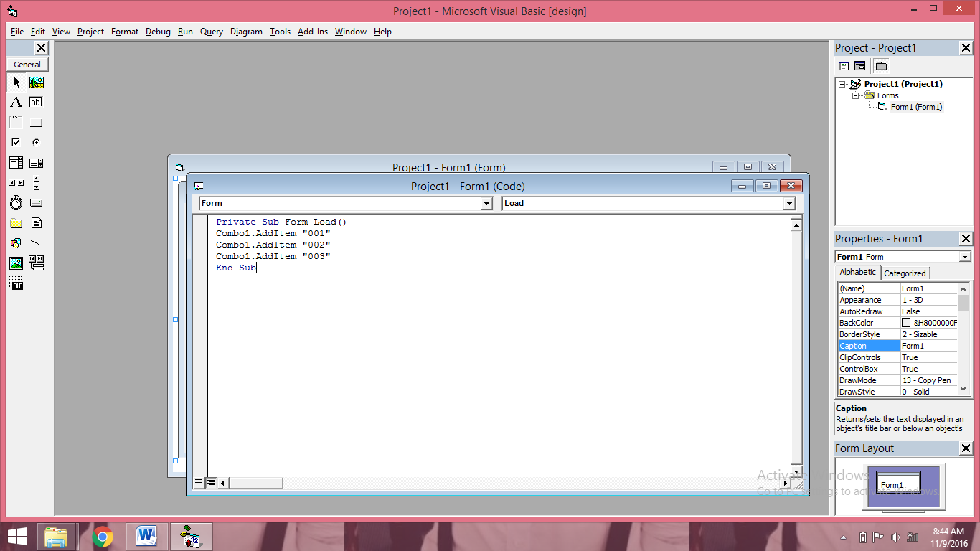The height and width of the screenshot is (551, 980).
Task: Select the Pointer tool in the toolbox
Action: 17,83
